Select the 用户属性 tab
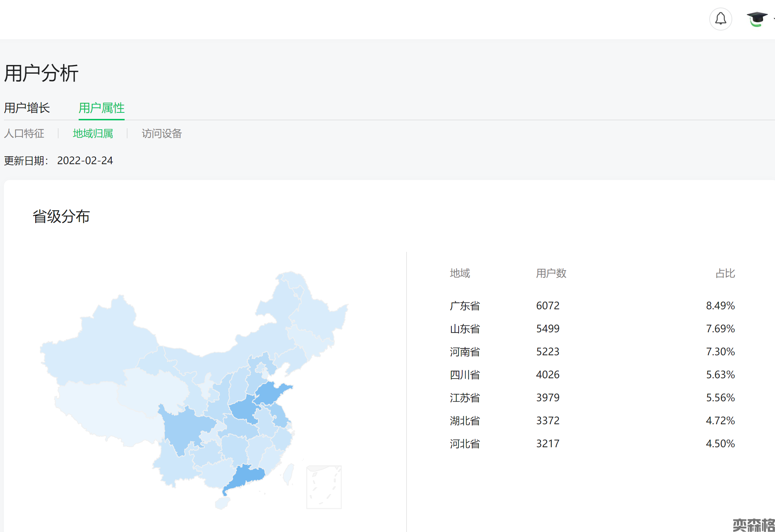This screenshot has width=775, height=532. pyautogui.click(x=101, y=108)
